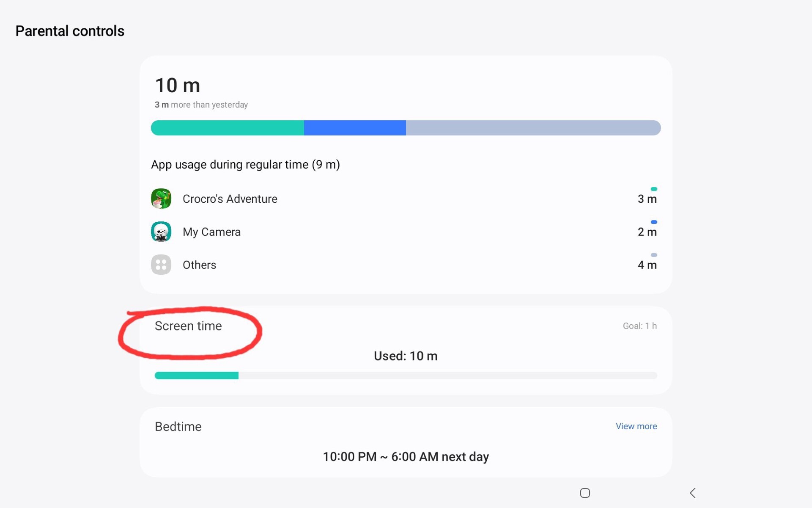Image resolution: width=812 pixels, height=508 pixels.
Task: Select the My Camera usage label
Action: [x=211, y=232]
